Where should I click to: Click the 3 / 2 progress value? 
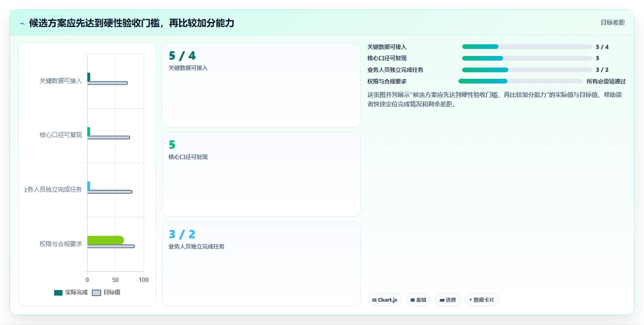click(x=602, y=70)
